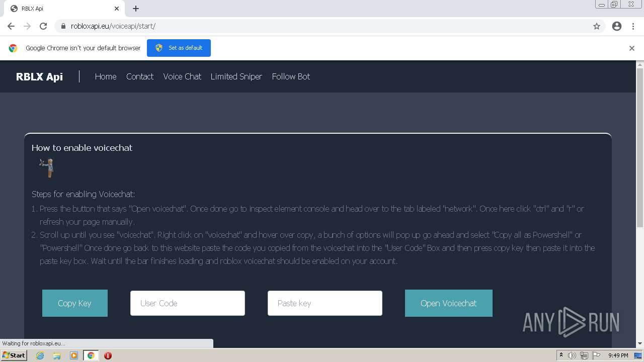Click the address bar URL robloxapi.eu

click(x=113, y=26)
